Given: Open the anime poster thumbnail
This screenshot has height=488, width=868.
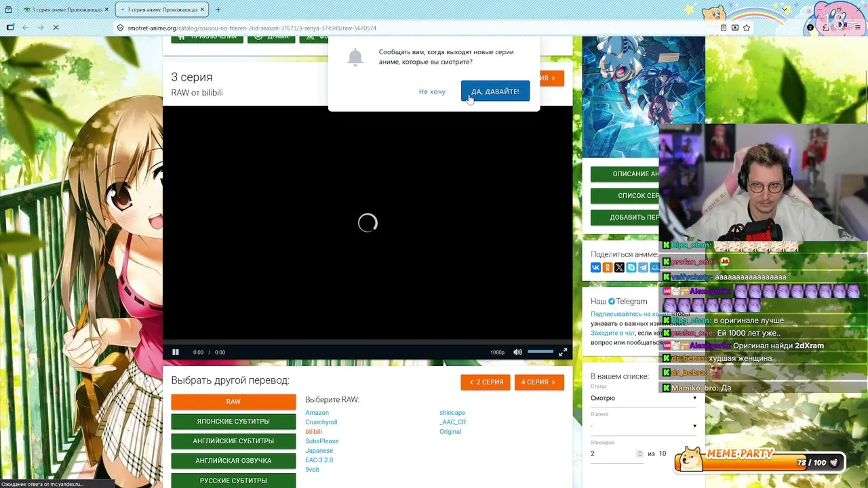Looking at the screenshot, I should tap(644, 96).
